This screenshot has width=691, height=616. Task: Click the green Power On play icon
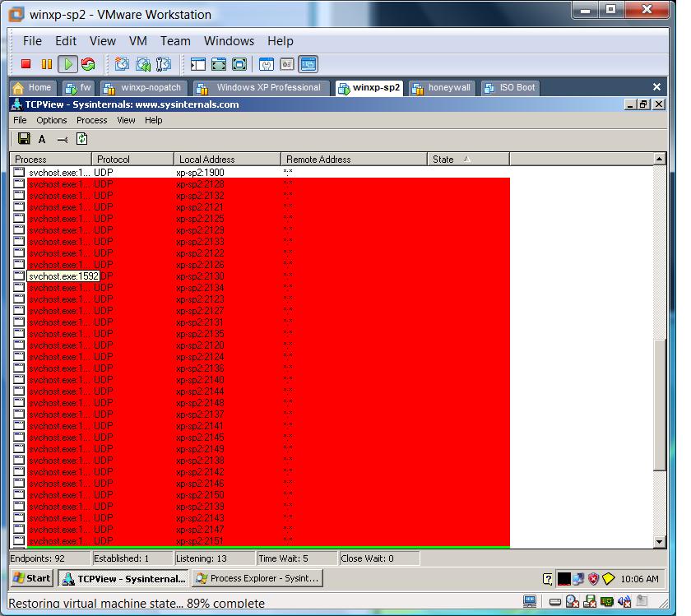click(67, 64)
